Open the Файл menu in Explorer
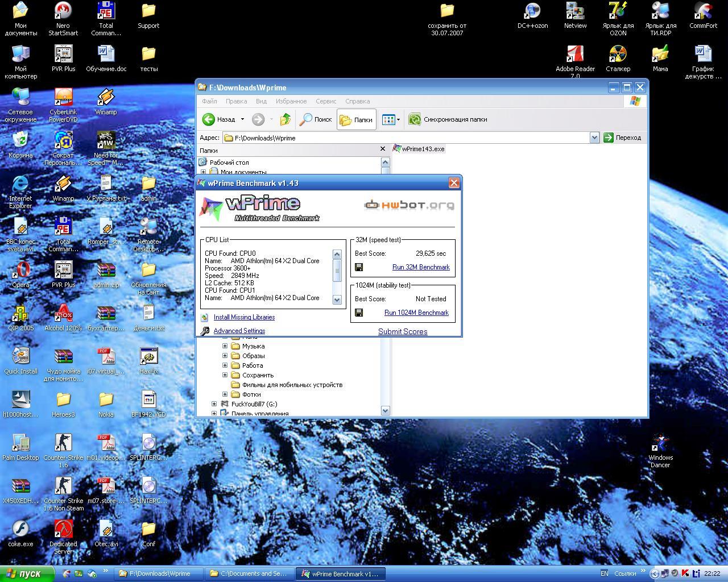 pos(209,101)
